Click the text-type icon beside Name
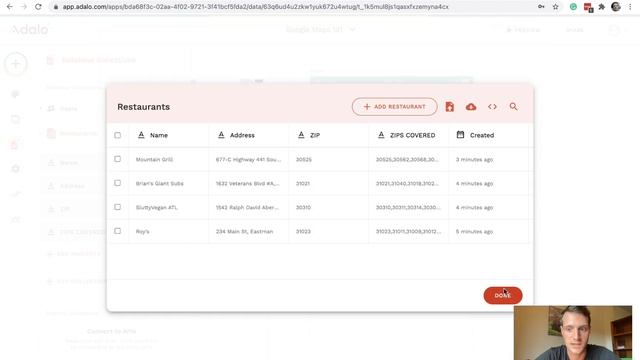 [141, 135]
